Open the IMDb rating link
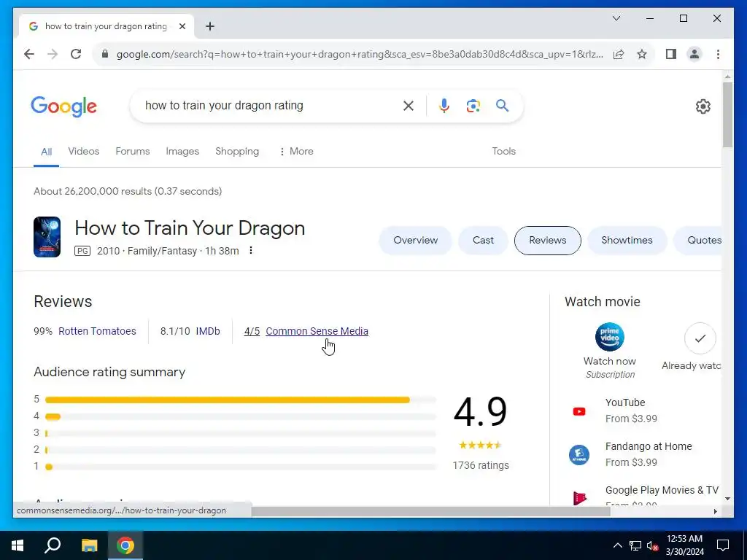 click(208, 331)
